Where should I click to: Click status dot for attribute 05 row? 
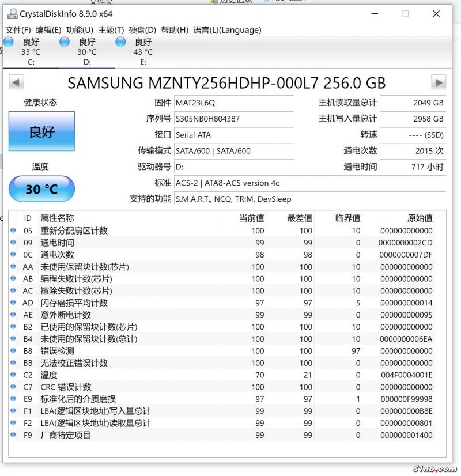(13, 231)
